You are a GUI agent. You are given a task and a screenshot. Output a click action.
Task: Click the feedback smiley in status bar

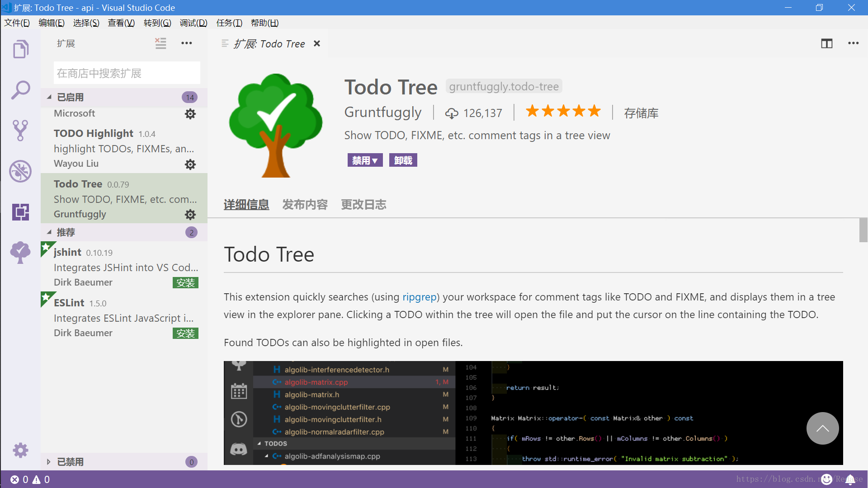click(826, 479)
